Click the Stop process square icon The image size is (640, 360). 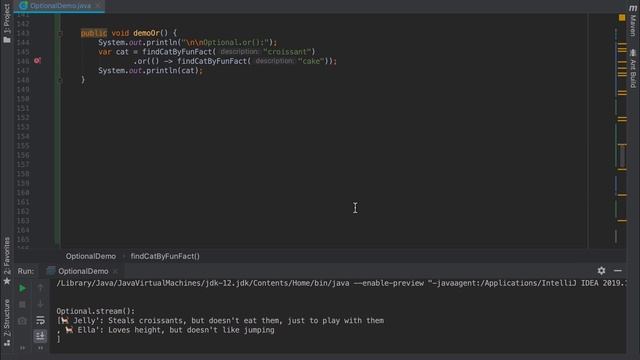[22, 304]
